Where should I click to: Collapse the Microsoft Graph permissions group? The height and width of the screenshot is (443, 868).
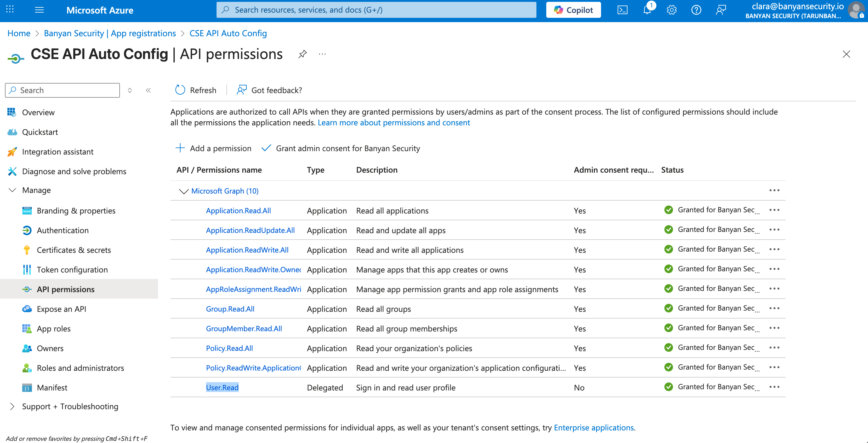(x=183, y=191)
